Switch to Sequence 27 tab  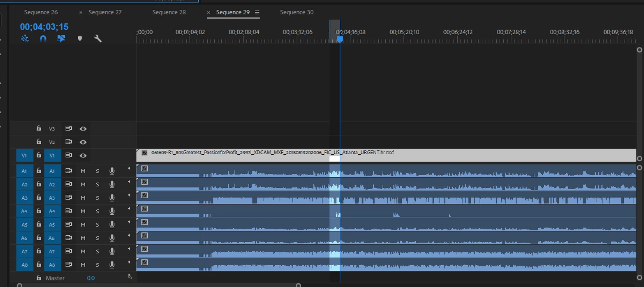coord(105,12)
